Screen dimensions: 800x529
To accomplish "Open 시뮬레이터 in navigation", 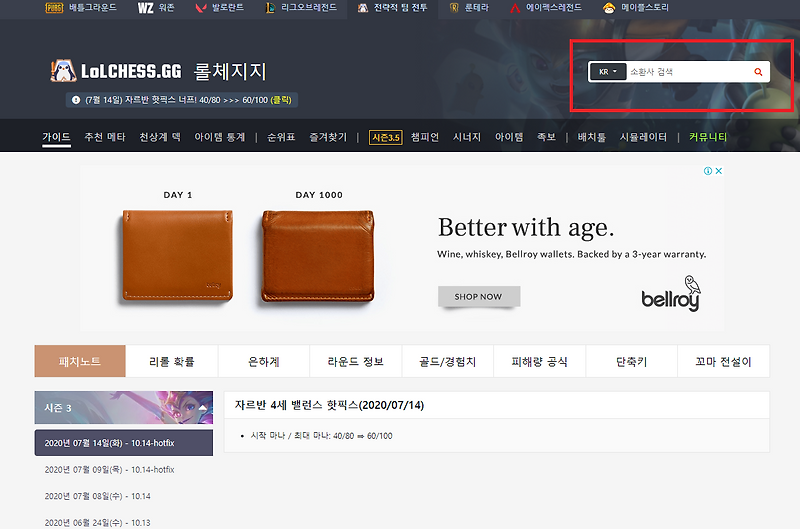I will (643, 137).
